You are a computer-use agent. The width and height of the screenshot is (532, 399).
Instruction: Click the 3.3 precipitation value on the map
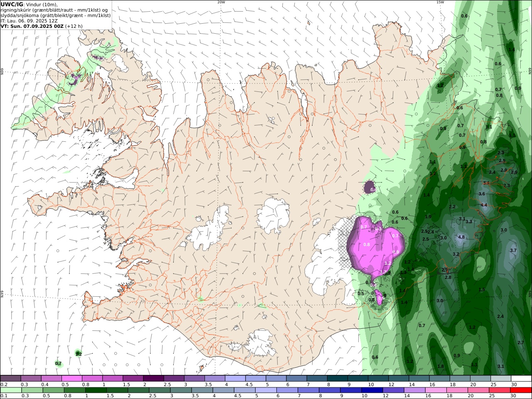[469, 222]
